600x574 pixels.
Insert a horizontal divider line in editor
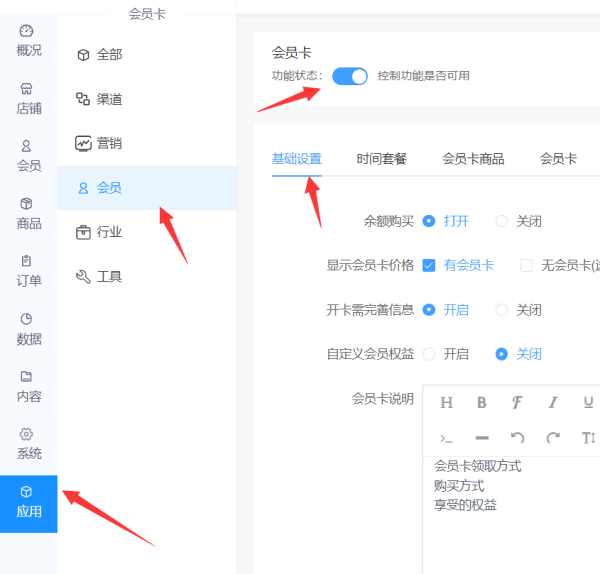[x=482, y=438]
